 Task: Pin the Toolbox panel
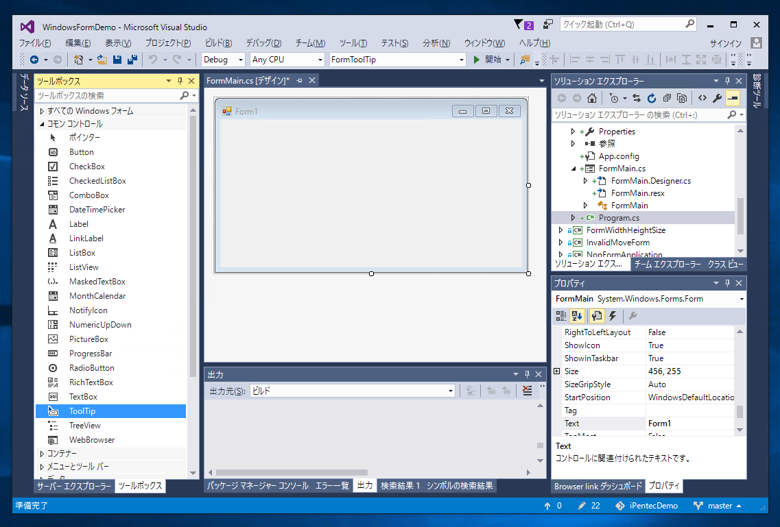180,81
